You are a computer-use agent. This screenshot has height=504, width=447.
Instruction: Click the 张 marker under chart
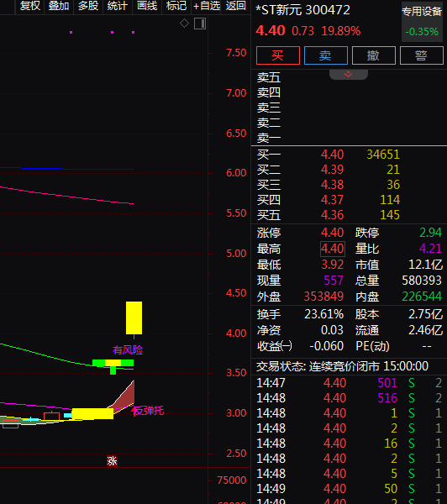pyautogui.click(x=112, y=461)
